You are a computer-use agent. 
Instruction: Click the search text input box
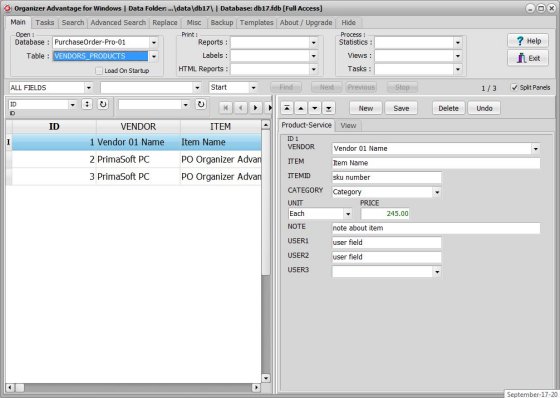tap(146, 88)
